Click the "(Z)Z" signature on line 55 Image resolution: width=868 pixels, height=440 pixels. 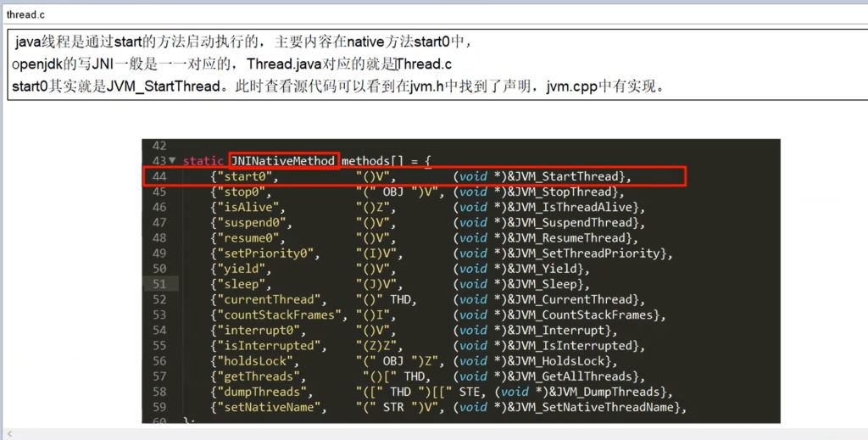coord(376,346)
